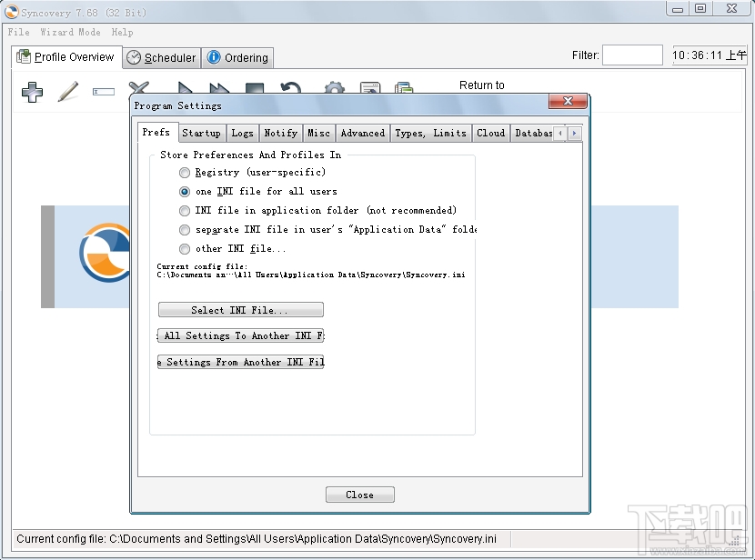Image resolution: width=755 pixels, height=560 pixels.
Task: Open the Types, Limits tab
Action: [431, 134]
